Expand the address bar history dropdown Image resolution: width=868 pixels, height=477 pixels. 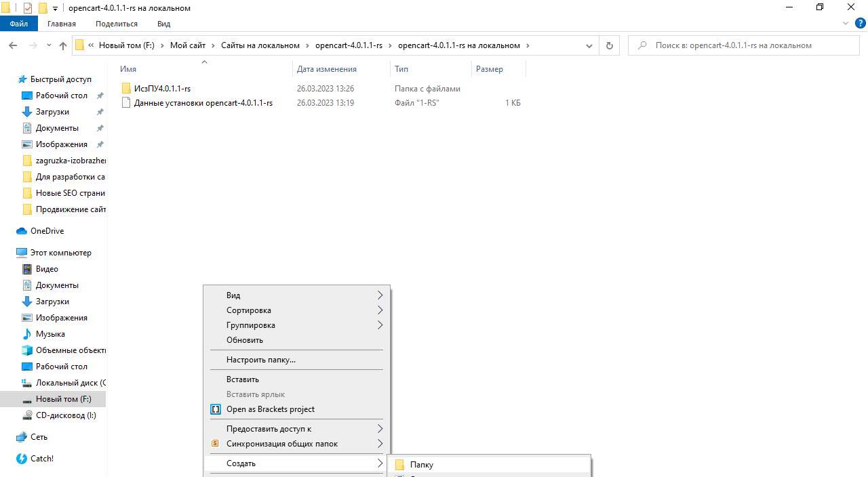[589, 45]
